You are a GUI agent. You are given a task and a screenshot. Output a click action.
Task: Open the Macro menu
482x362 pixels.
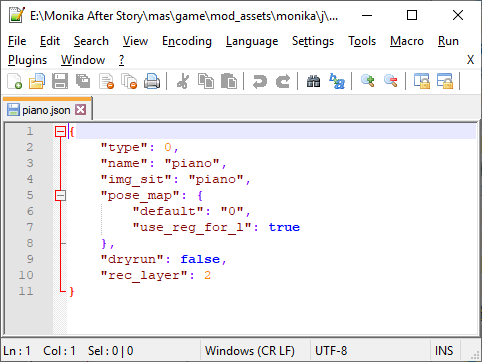[407, 41]
